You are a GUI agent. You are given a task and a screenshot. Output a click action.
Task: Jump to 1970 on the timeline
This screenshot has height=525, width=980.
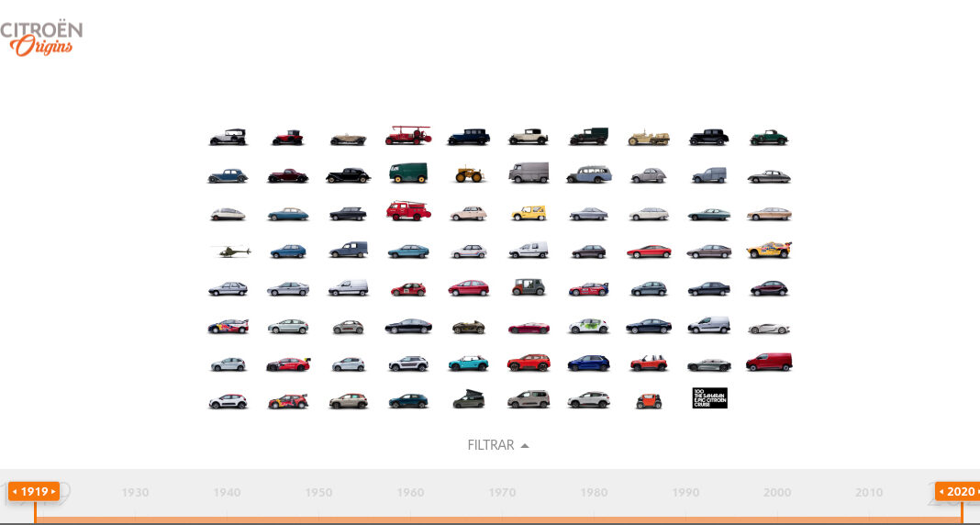click(x=502, y=493)
